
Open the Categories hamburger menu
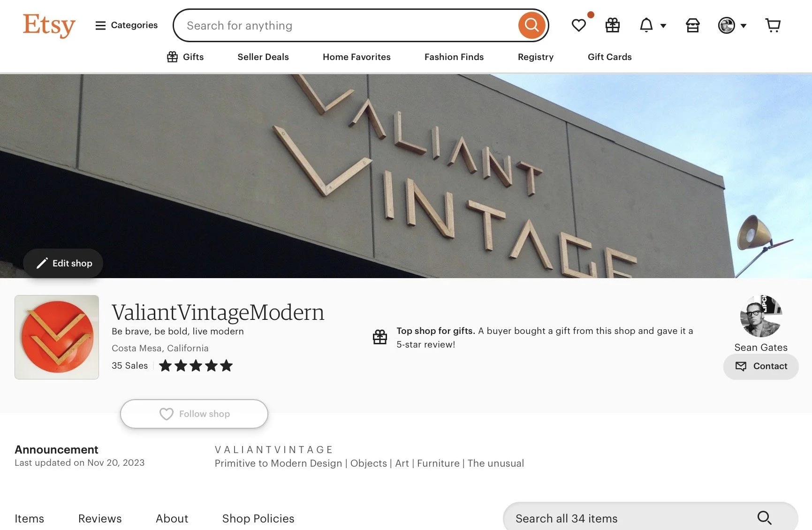click(x=126, y=25)
